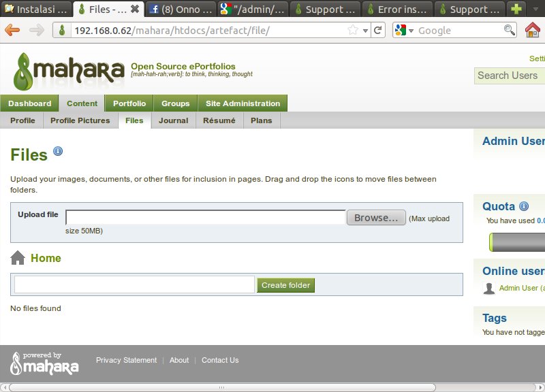This screenshot has height=392, width=545.
Task: Click the new folder name field
Action: (x=134, y=284)
